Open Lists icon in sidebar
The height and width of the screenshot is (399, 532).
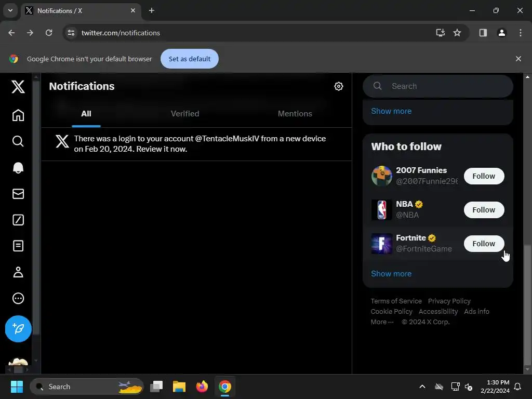(x=18, y=246)
